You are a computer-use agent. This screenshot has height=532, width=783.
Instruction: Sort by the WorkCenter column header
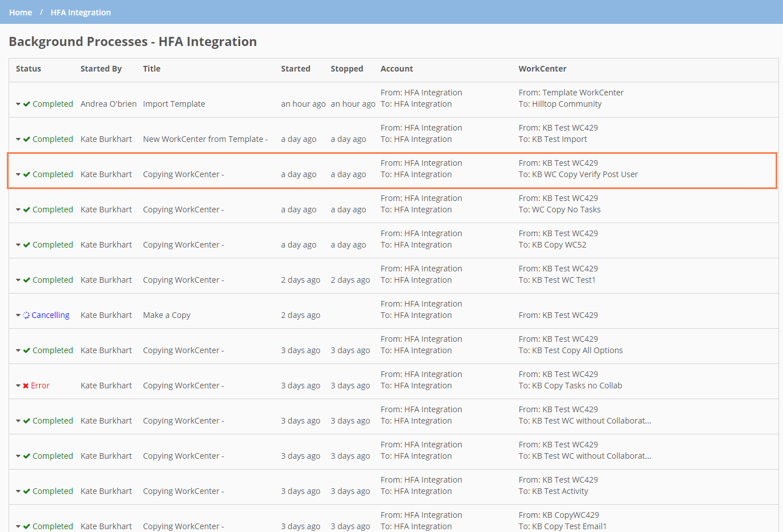543,69
